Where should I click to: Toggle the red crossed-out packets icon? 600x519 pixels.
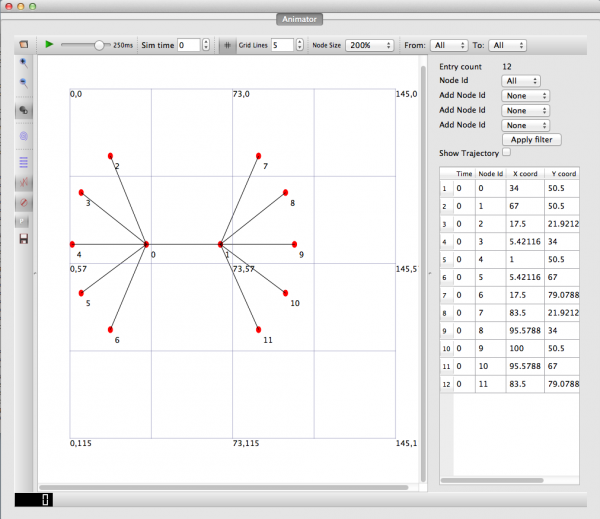coord(24,183)
